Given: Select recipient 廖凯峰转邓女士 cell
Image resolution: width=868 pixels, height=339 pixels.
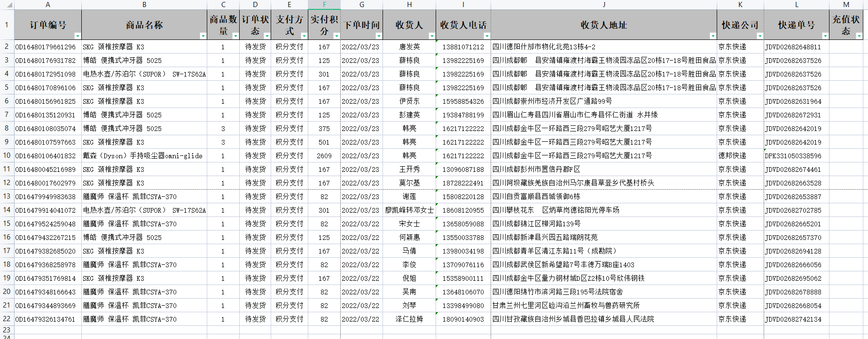Looking at the screenshot, I should 409,210.
